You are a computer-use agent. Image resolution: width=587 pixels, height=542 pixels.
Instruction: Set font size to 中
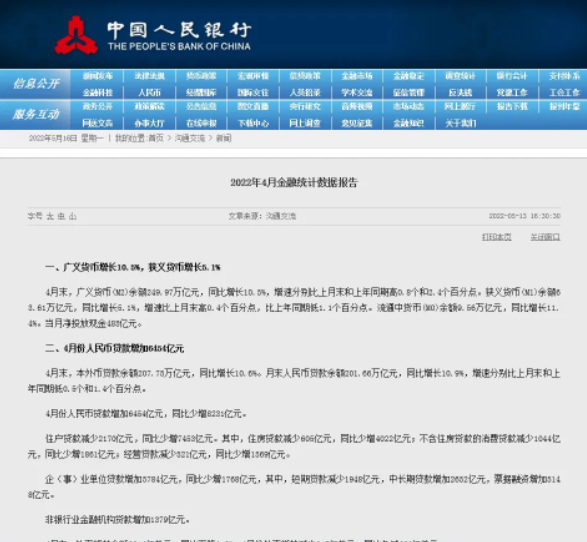61,216
